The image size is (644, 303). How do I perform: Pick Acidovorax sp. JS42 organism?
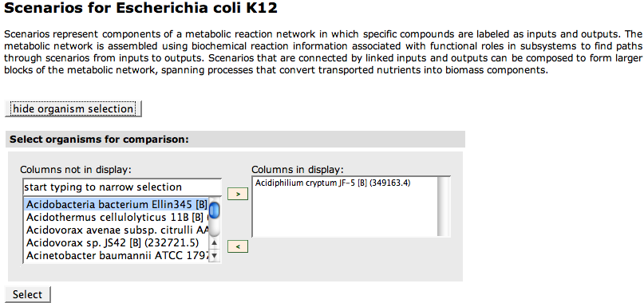pyautogui.click(x=116, y=242)
